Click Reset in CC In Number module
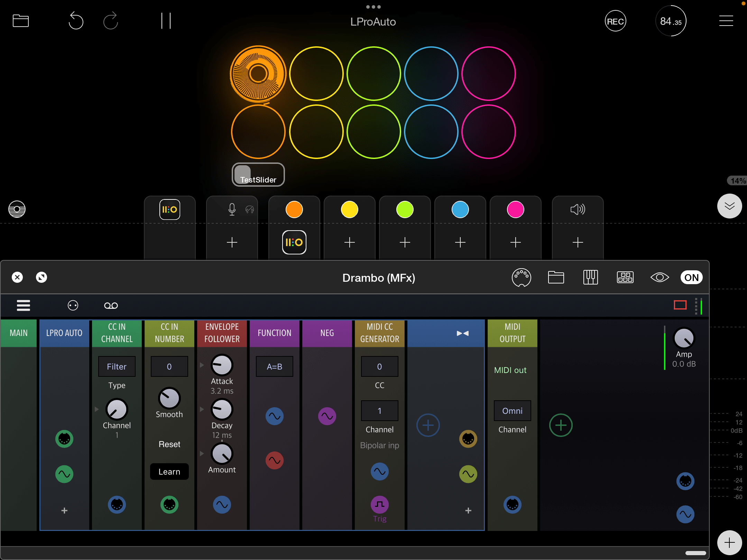The width and height of the screenshot is (747, 560). pyautogui.click(x=169, y=444)
